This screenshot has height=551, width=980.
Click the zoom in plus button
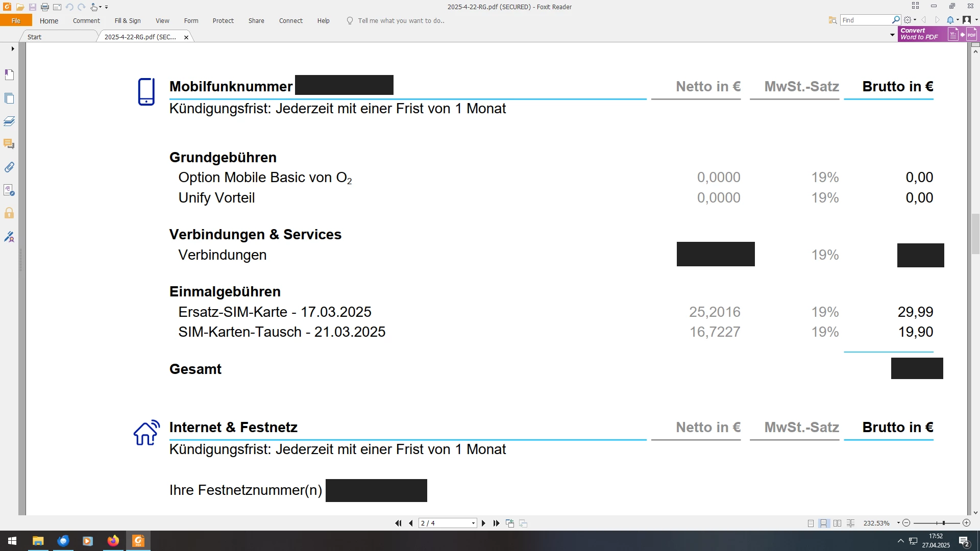tap(966, 523)
